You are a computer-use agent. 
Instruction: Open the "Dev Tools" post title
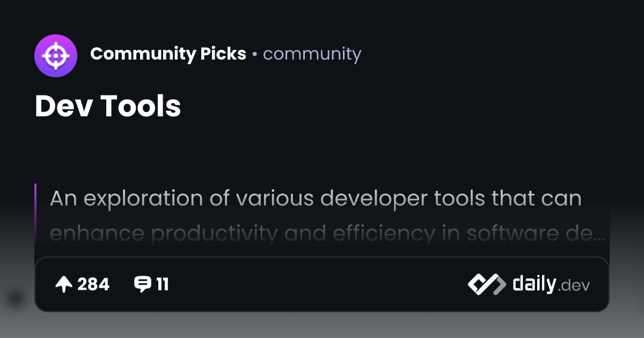[108, 106]
